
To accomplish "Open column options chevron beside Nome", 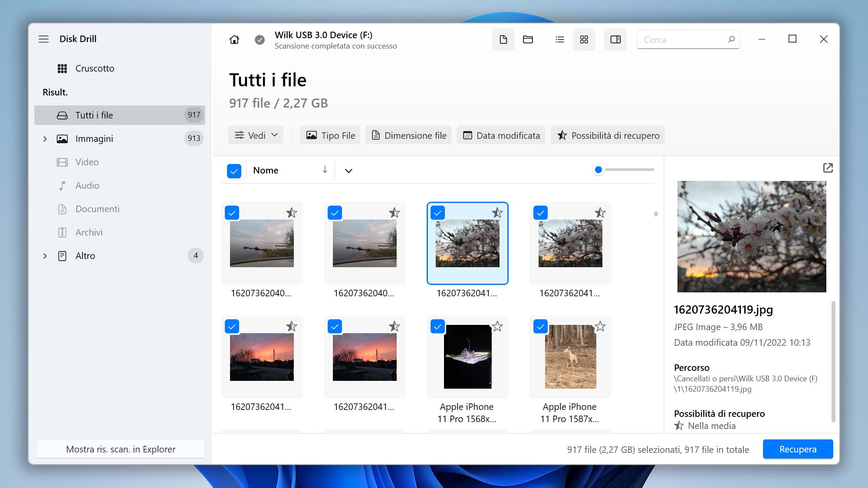I will pyautogui.click(x=349, y=170).
